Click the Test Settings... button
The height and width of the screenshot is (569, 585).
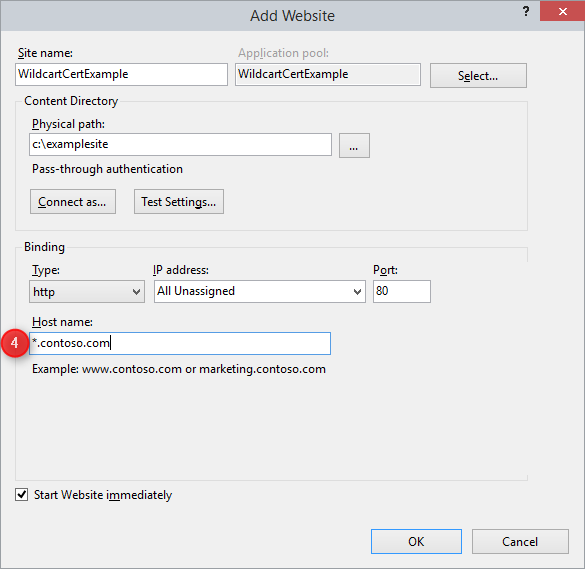(179, 201)
